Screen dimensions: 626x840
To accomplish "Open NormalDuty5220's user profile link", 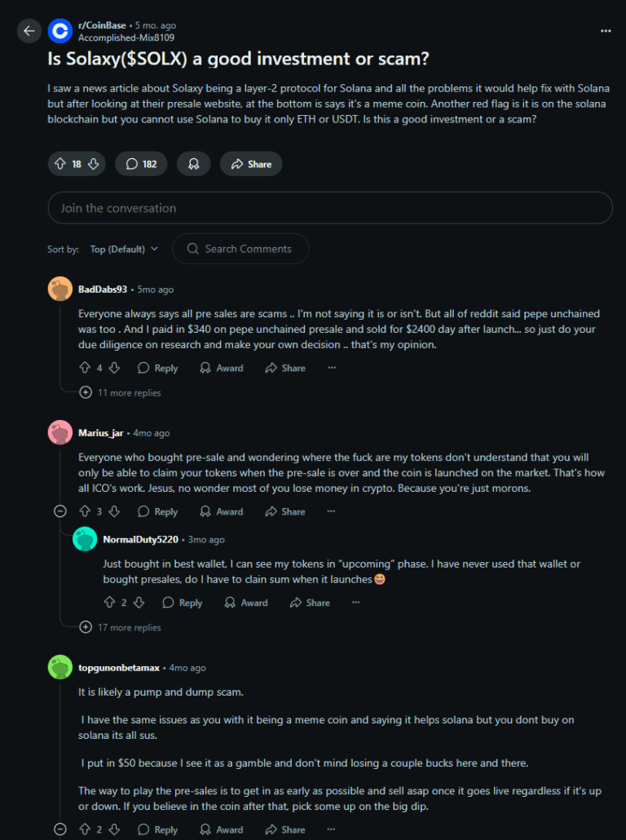I will click(140, 539).
